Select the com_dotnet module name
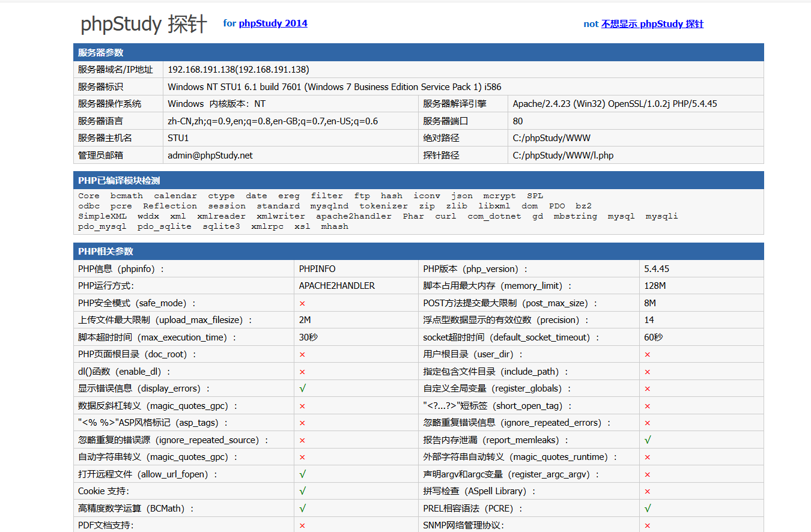The width and height of the screenshot is (811, 532). (494, 216)
